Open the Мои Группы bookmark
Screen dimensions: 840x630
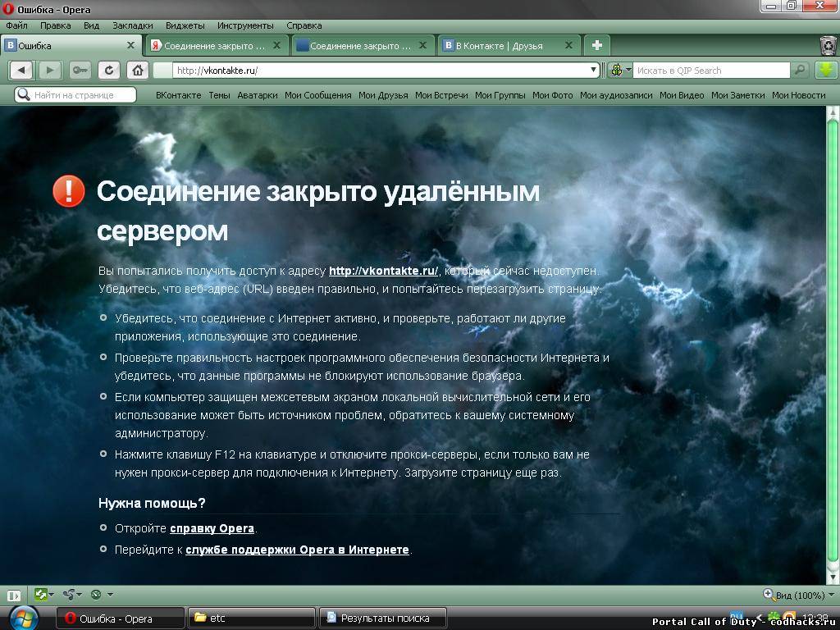click(500, 95)
